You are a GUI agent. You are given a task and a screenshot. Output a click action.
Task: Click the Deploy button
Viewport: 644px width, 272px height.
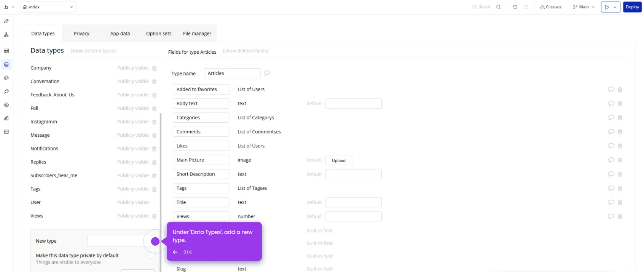[632, 7]
